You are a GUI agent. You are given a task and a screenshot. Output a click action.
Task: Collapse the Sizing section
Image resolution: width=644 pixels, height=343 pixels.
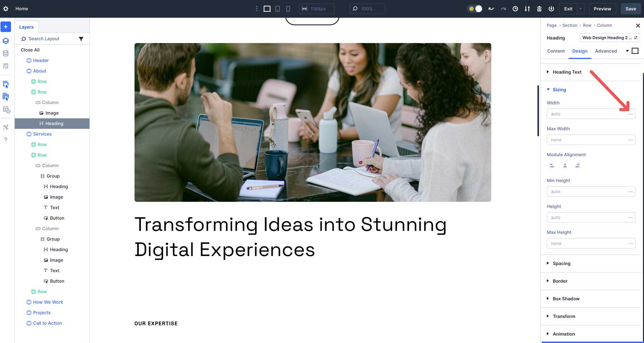tap(559, 90)
